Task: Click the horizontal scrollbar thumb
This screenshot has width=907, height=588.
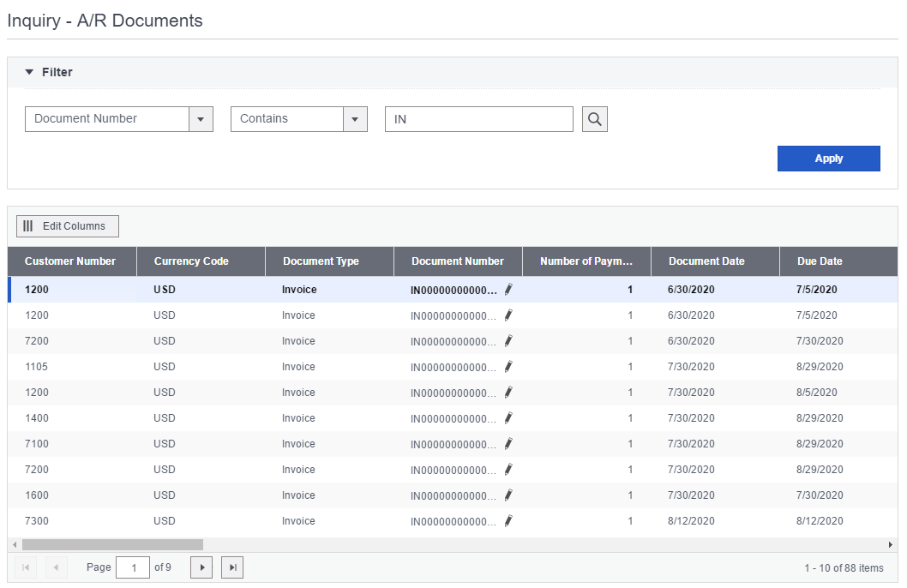Action: tap(113, 544)
